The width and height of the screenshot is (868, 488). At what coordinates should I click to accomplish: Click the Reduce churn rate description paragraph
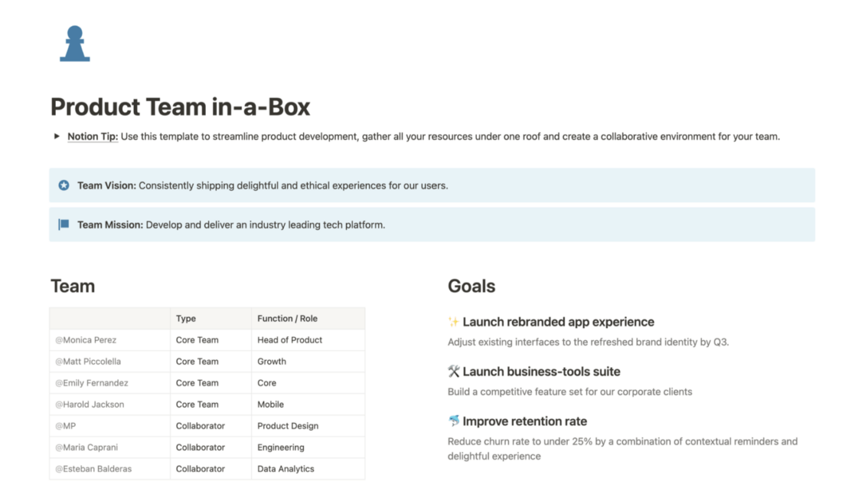click(622, 449)
